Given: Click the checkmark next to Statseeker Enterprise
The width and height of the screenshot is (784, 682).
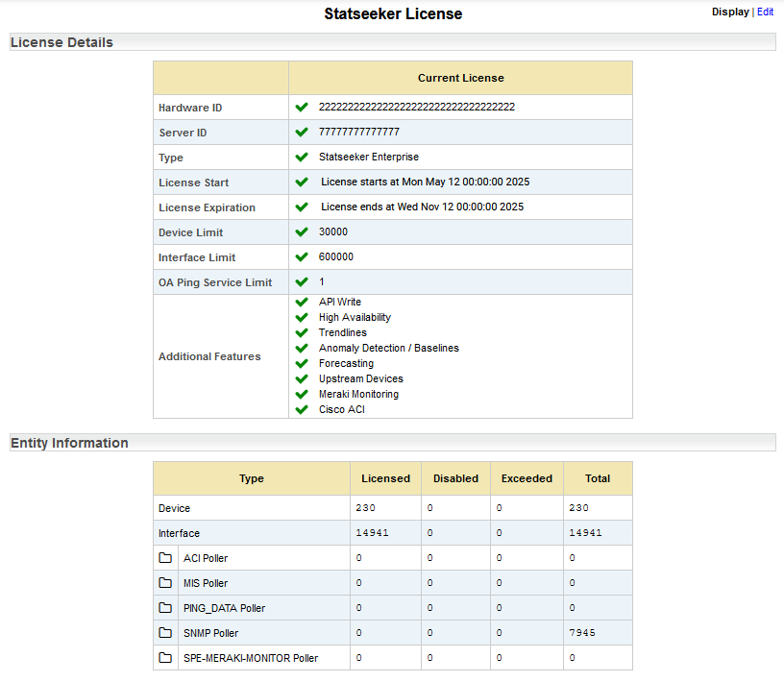Looking at the screenshot, I should pos(302,157).
